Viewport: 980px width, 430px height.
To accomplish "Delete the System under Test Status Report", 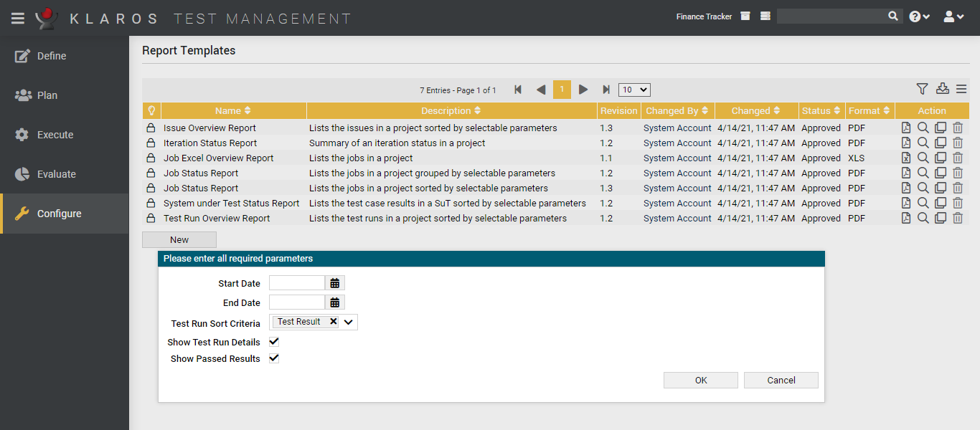I will pyautogui.click(x=957, y=203).
